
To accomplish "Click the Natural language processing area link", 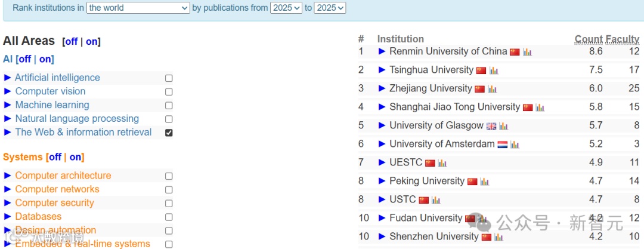I will 77,119.
